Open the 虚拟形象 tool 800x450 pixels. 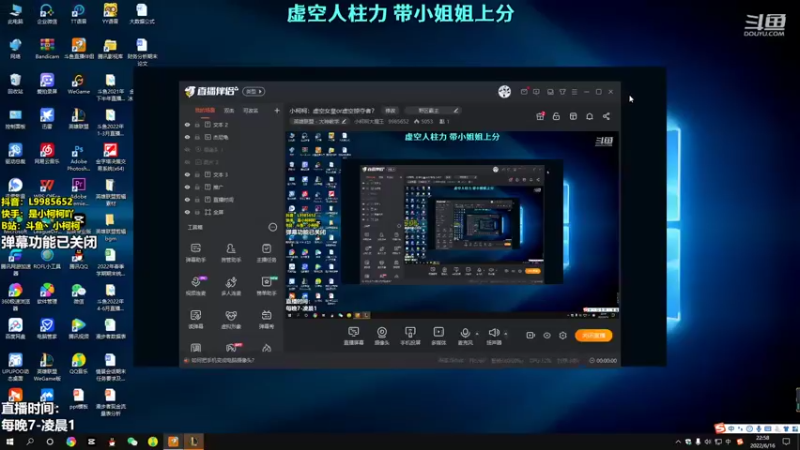point(231,319)
